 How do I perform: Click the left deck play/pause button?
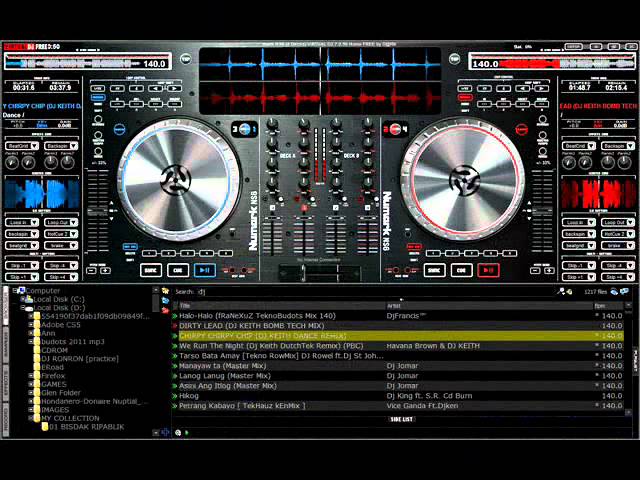tap(205, 270)
